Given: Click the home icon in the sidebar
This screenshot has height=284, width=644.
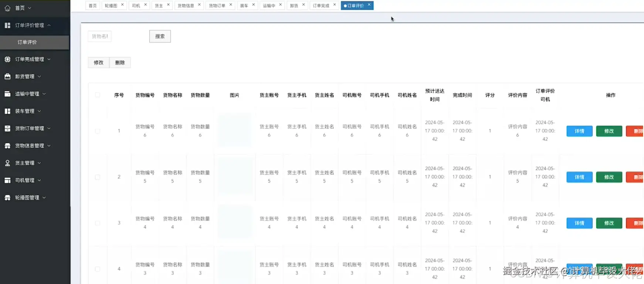Looking at the screenshot, I should click(x=7, y=8).
